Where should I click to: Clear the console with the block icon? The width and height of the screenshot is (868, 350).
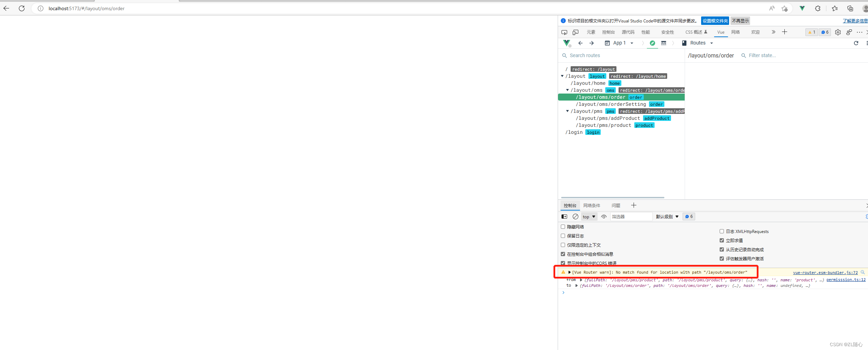576,217
